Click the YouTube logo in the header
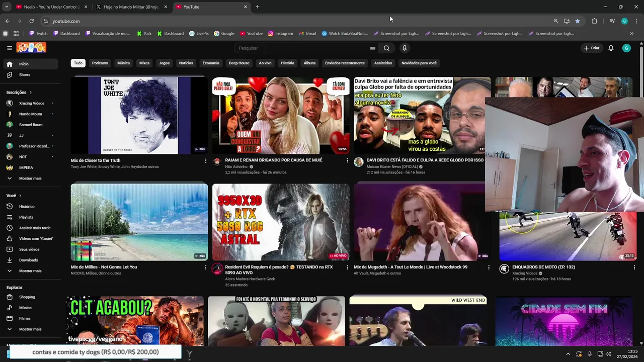Image resolution: width=644 pixels, height=362 pixels. (31, 48)
